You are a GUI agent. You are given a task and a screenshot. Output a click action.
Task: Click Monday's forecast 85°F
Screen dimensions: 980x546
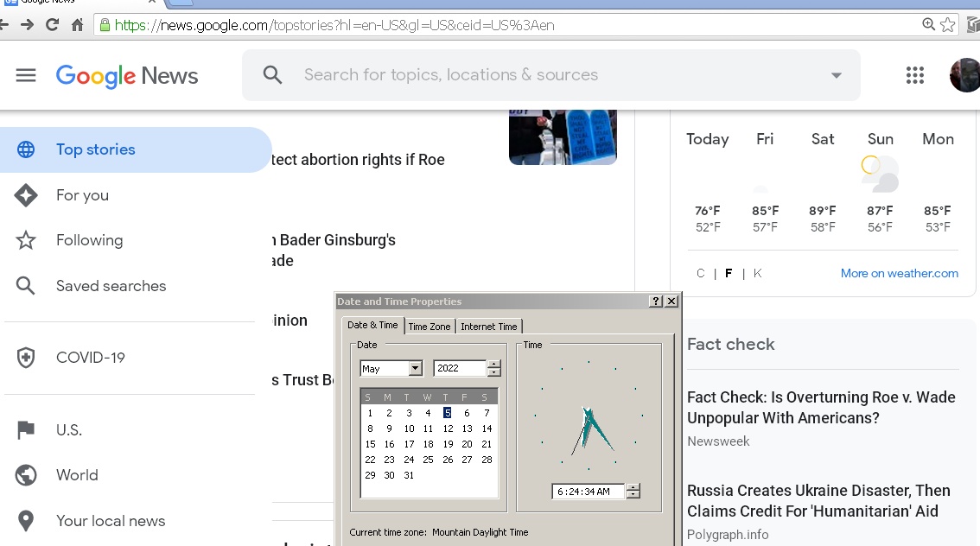tap(938, 211)
